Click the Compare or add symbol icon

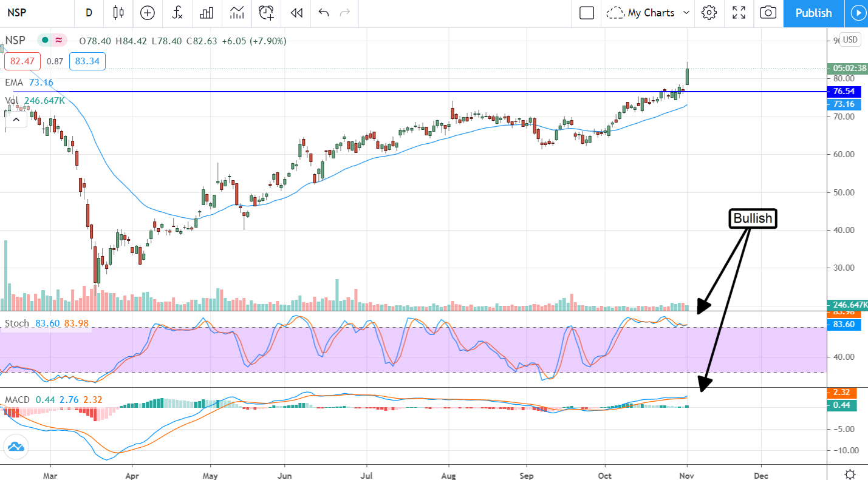pos(148,13)
